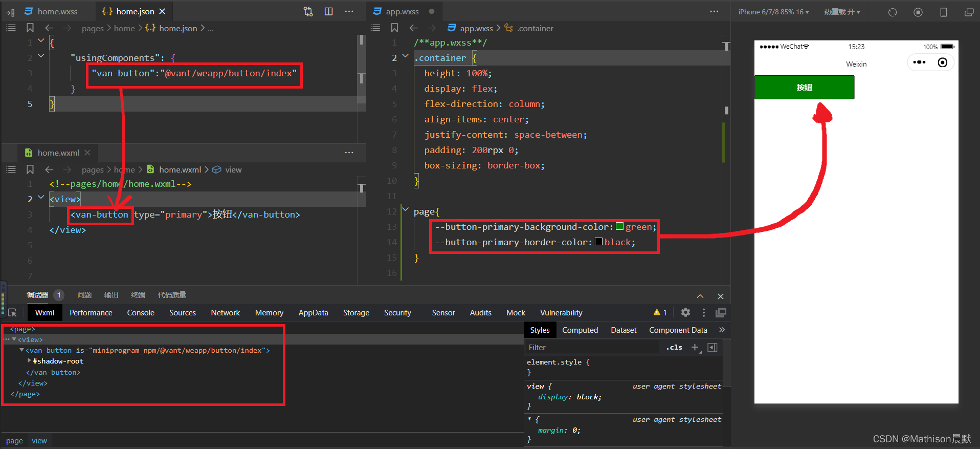Collapse line 1 fold arrow in home.json
980x449 pixels.
pos(41,40)
